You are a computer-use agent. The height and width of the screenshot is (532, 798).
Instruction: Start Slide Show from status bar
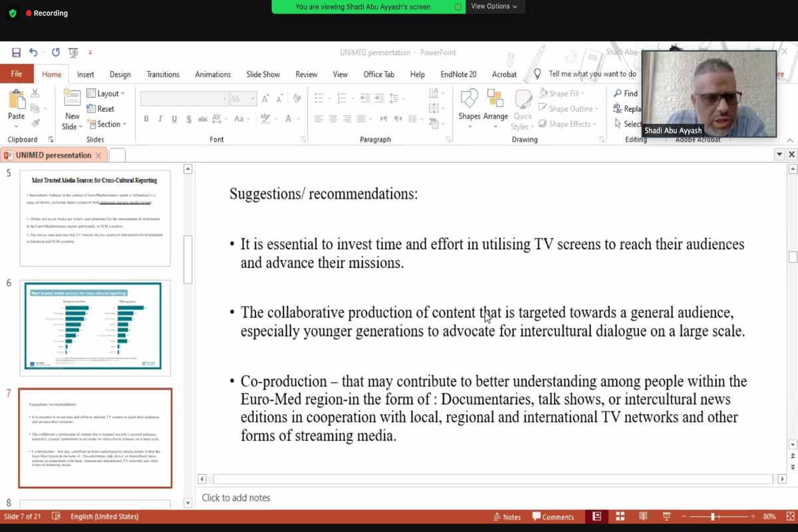coord(666,517)
